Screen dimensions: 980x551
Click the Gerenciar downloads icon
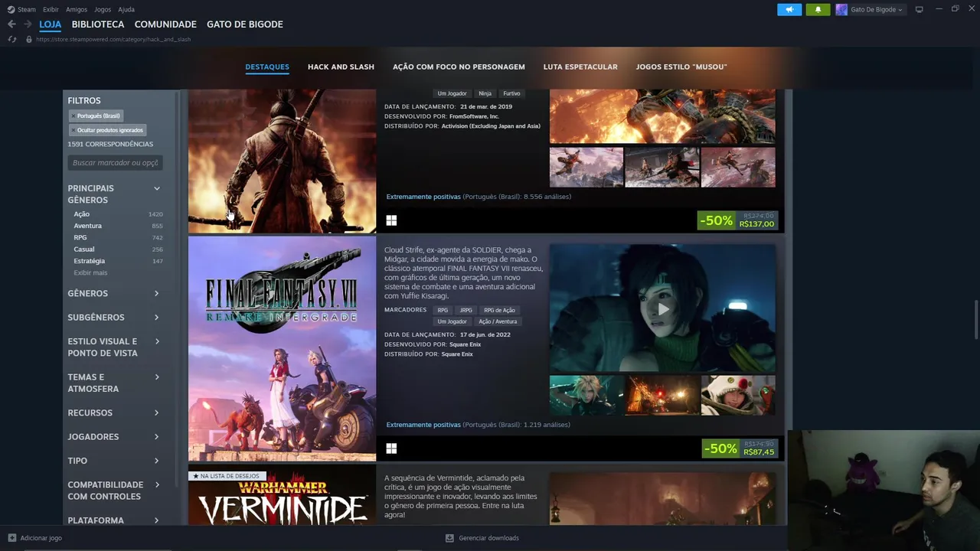tap(449, 538)
